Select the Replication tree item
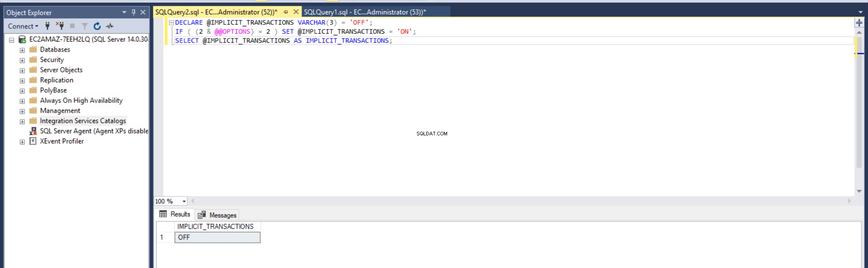This screenshot has height=268, width=868. (x=57, y=80)
